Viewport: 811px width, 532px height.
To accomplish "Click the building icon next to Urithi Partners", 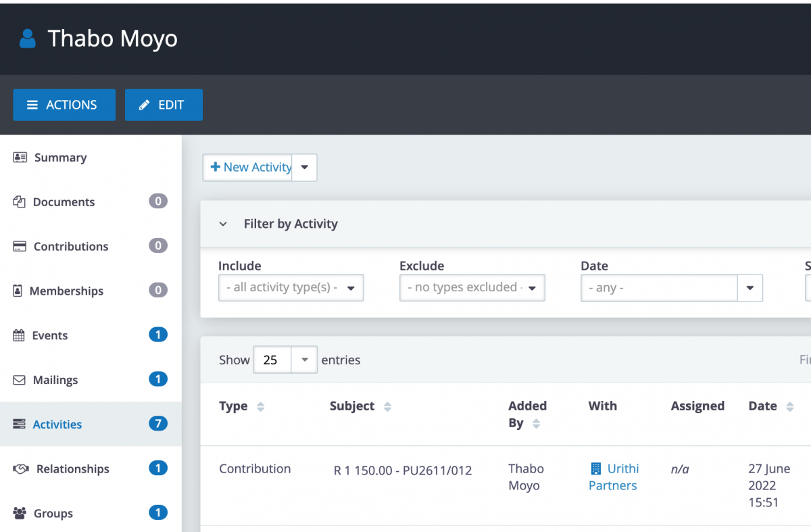I will pyautogui.click(x=595, y=468).
